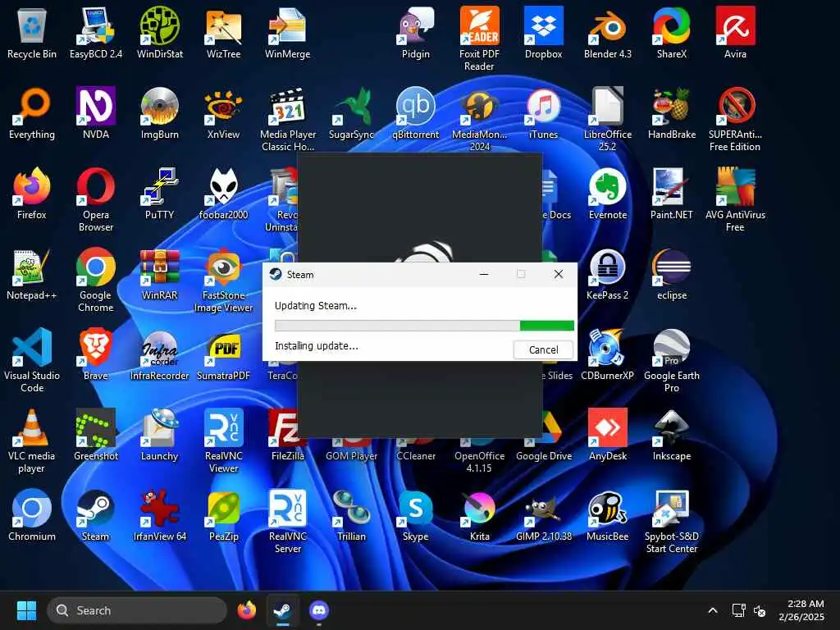Screen dimensions: 840x630
Task: Click the Everything search icon
Action: tap(32, 112)
